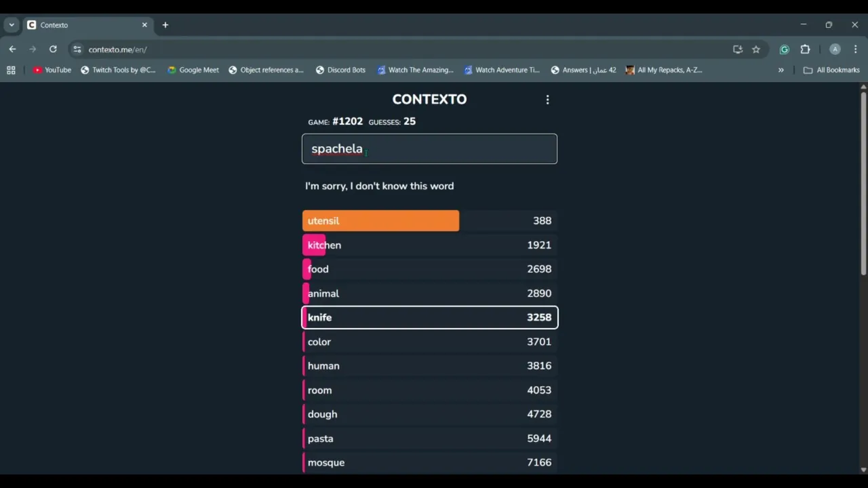
Task: Click the browser reload icon
Action: pyautogui.click(x=53, y=49)
